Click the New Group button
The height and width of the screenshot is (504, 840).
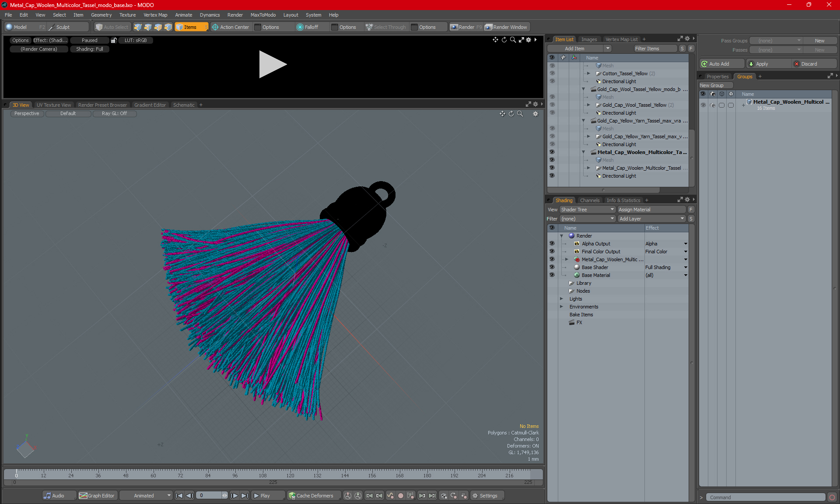click(712, 85)
